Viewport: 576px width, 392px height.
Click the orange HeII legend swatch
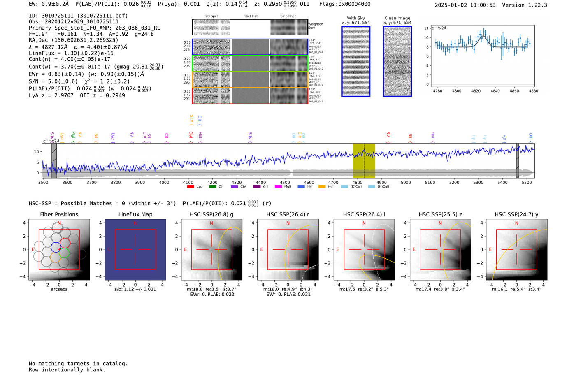322,187
